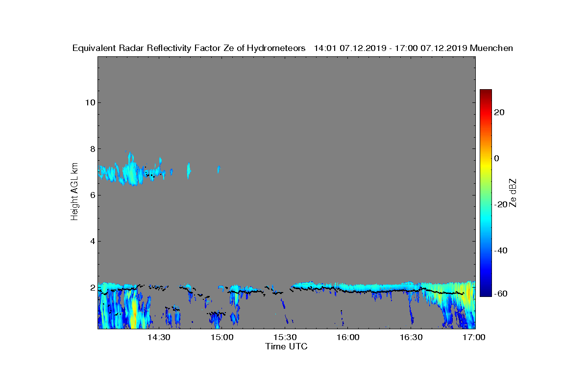
Task: Click the colorbar label -40
Action: point(499,250)
